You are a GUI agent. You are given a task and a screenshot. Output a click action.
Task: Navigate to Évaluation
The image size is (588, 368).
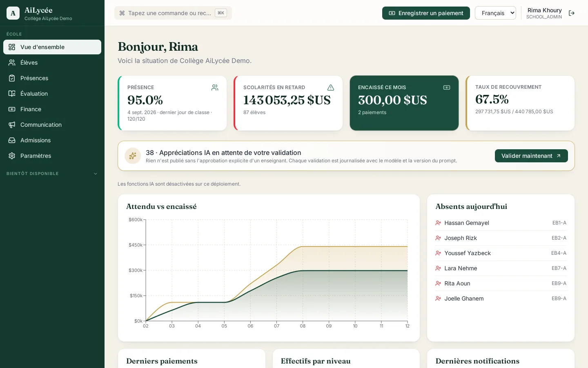(x=52, y=94)
